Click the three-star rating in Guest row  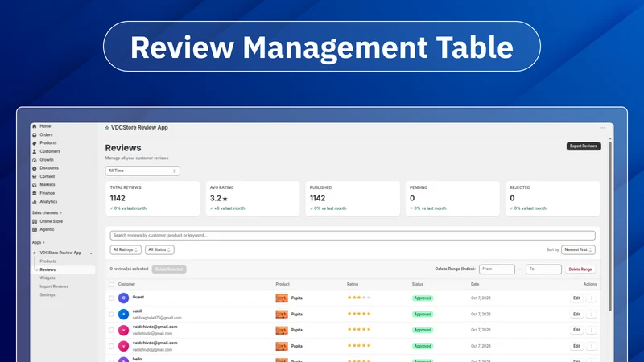pyautogui.click(x=359, y=298)
